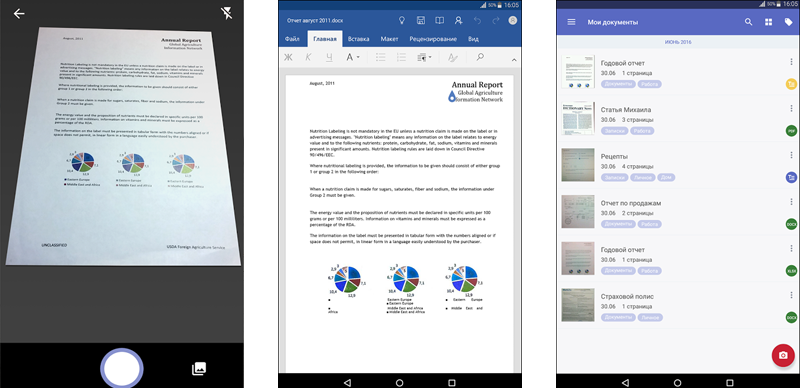
Task: Collapse the ribbon with the chevron arrow
Action: click(x=514, y=60)
